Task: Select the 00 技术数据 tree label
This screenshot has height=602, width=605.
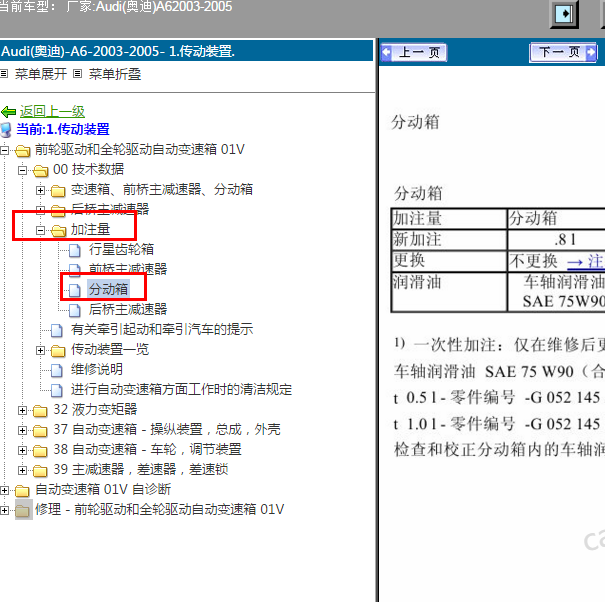Action: point(88,169)
